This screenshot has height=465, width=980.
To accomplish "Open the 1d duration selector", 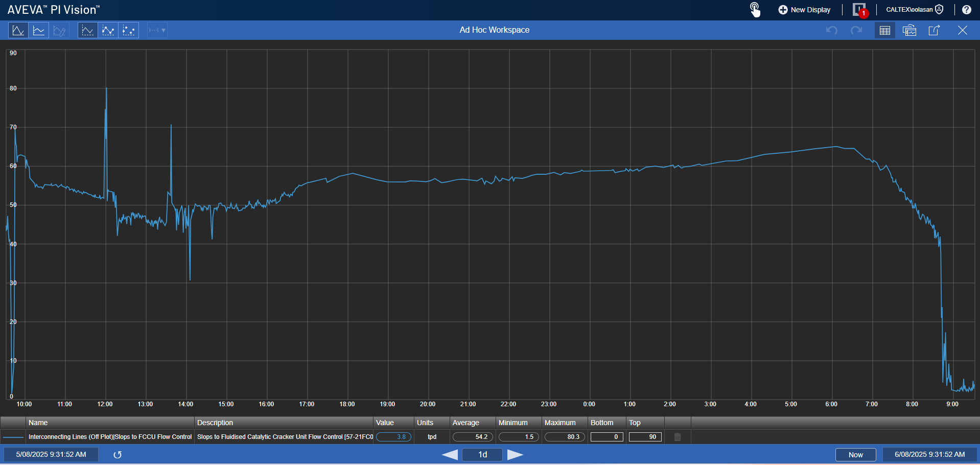I will click(x=482, y=455).
